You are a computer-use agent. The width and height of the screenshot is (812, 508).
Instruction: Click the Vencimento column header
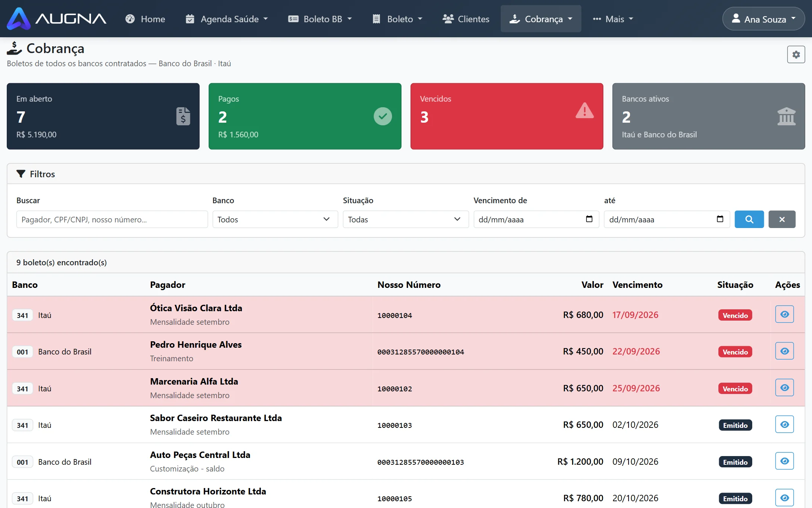click(x=637, y=285)
